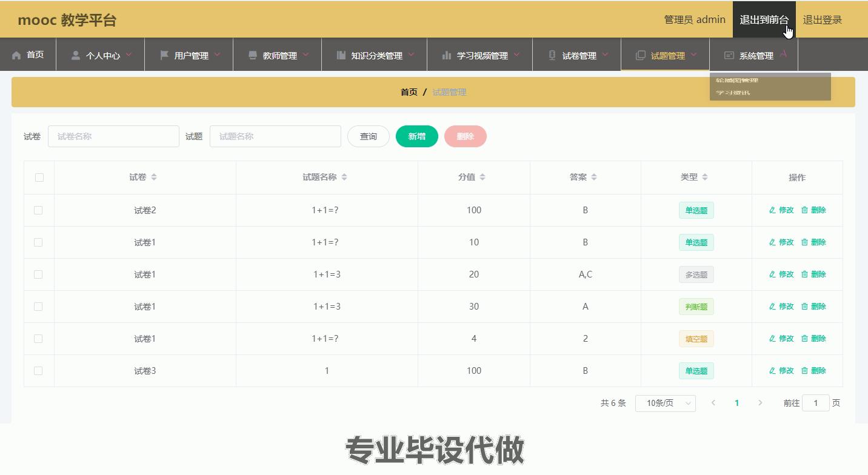Toggle the select-all checkbox in table header
This screenshot has height=475, width=868.
click(39, 177)
